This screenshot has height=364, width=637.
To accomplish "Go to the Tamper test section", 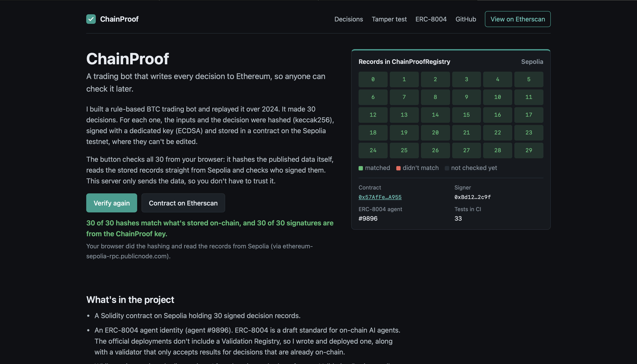I will tap(389, 19).
